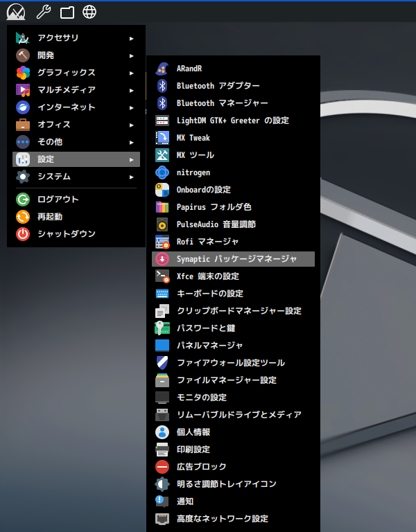The width and height of the screenshot is (416, 532).
Task: Click the 再起動 orange icon
Action: (23, 216)
